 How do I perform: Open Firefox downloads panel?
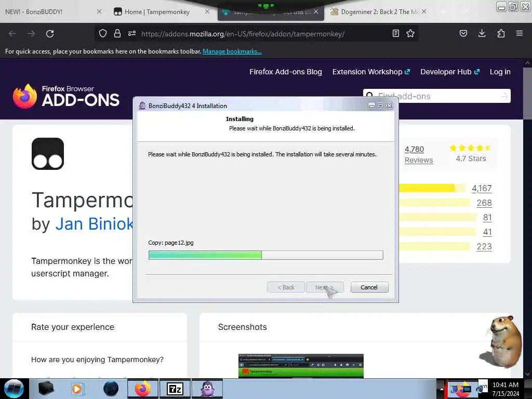click(482, 33)
